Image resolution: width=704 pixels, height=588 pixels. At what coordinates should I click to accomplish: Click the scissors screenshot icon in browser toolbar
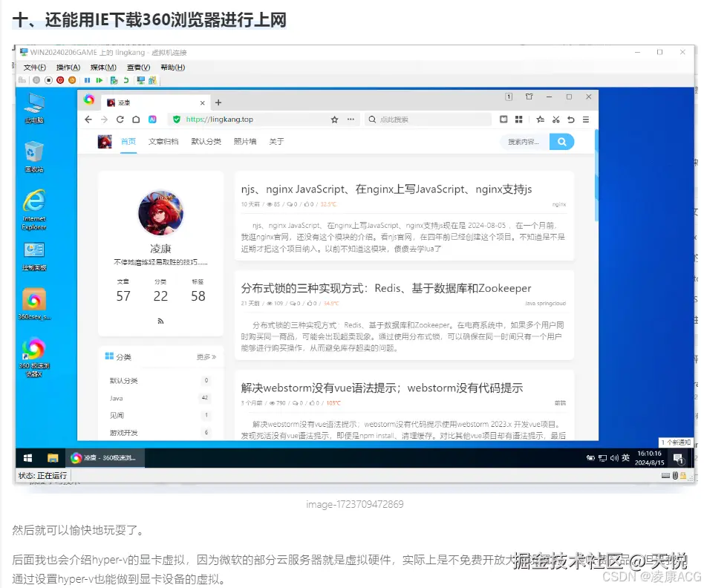coord(555,120)
